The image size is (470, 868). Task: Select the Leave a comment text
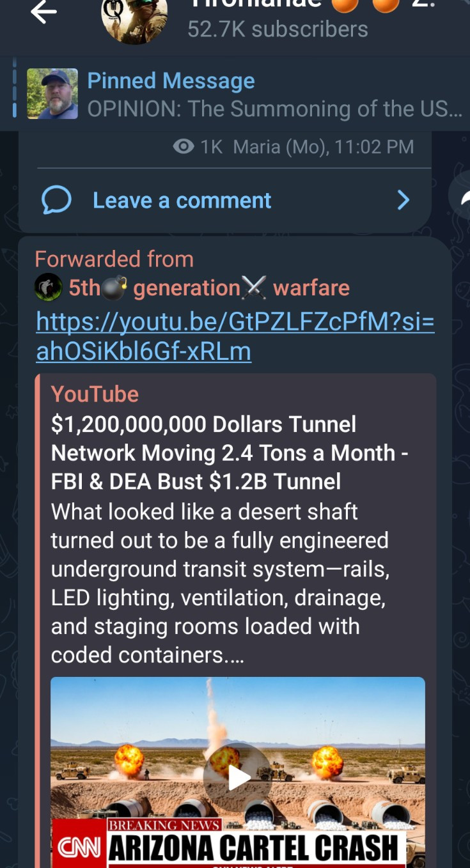pyautogui.click(x=182, y=201)
